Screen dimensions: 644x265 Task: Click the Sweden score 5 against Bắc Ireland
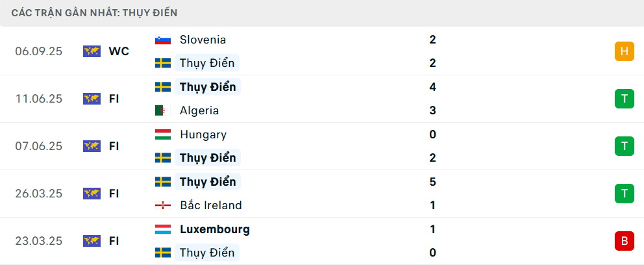click(432, 182)
